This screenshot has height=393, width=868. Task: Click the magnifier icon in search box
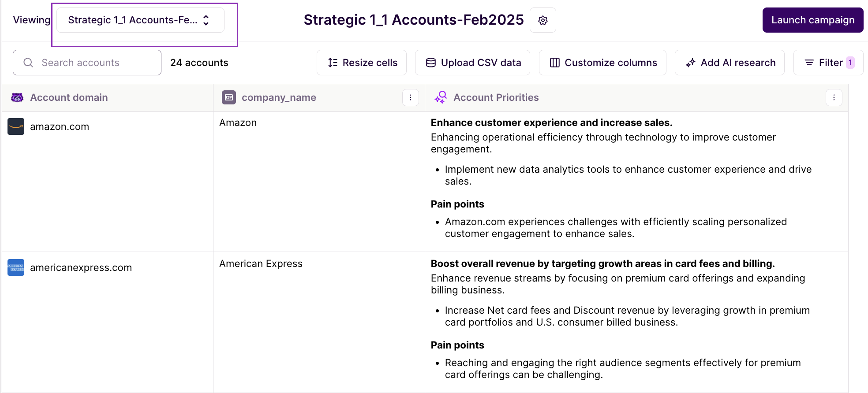tap(28, 63)
